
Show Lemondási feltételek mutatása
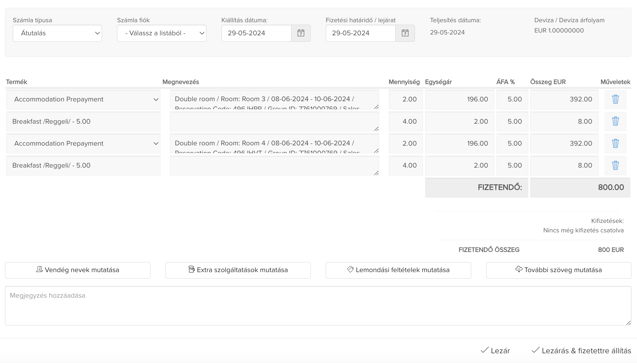399,270
